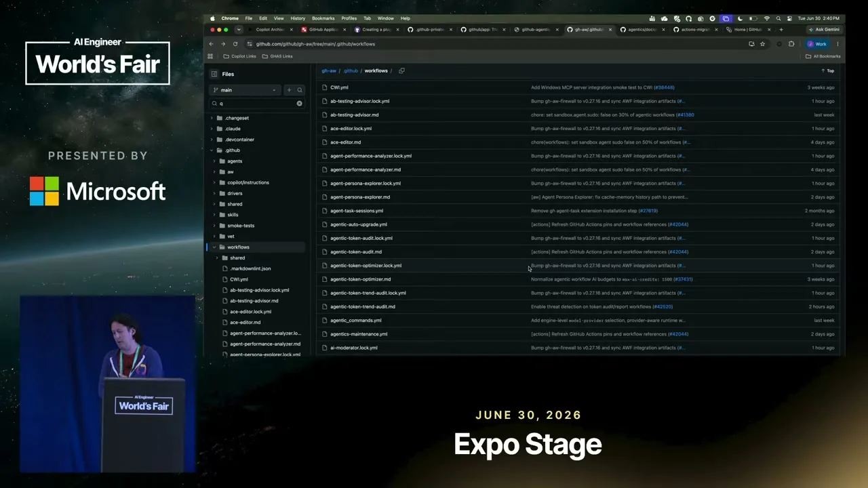Expand the .claude folder

click(x=212, y=129)
